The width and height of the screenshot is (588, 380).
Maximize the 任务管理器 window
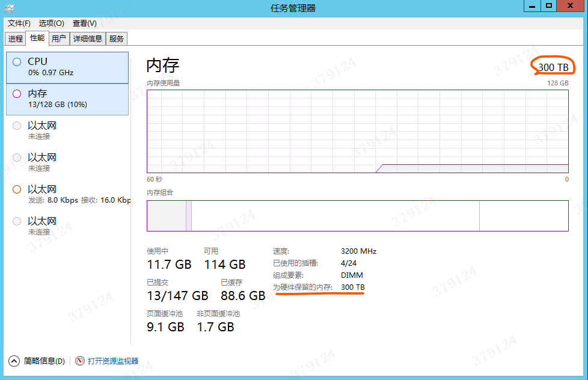pyautogui.click(x=548, y=5)
